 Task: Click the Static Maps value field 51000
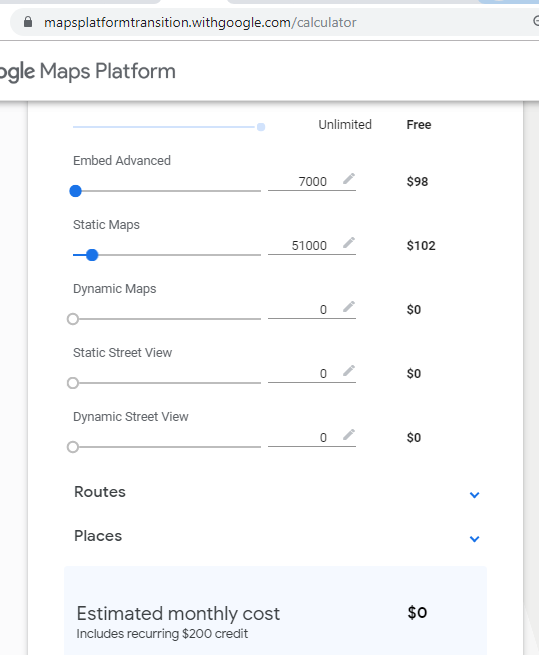click(x=312, y=246)
